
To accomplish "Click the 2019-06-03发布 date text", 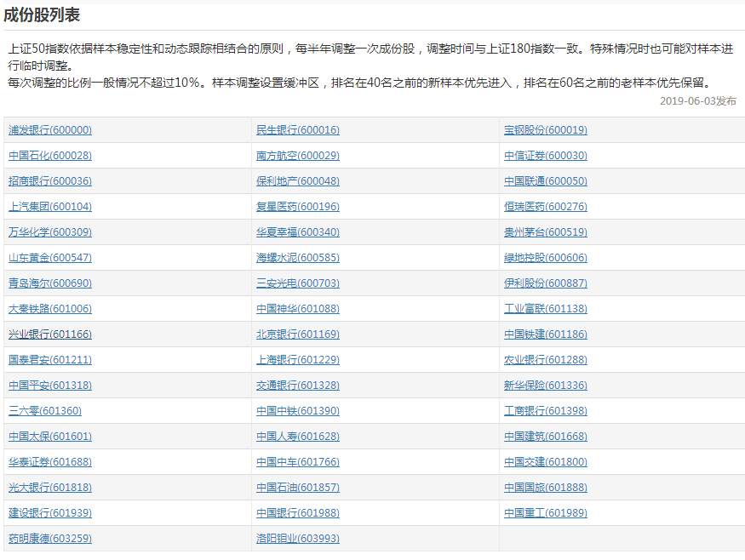I will (698, 101).
